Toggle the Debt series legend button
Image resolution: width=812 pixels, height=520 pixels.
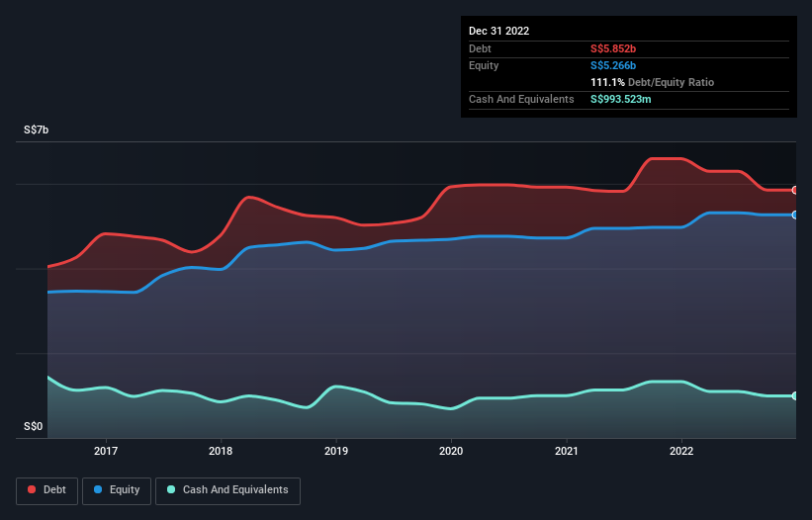[x=47, y=490]
